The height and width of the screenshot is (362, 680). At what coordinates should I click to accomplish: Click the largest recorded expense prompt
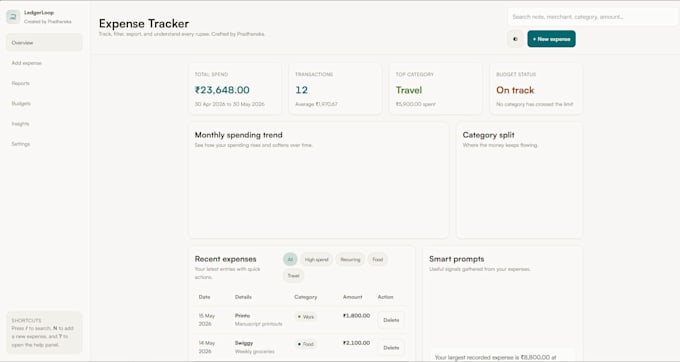point(503,355)
